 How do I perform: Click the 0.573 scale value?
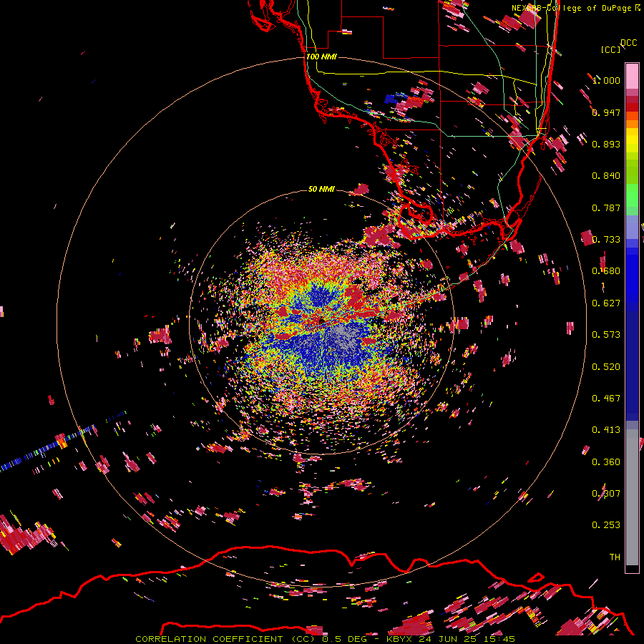[x=606, y=335]
